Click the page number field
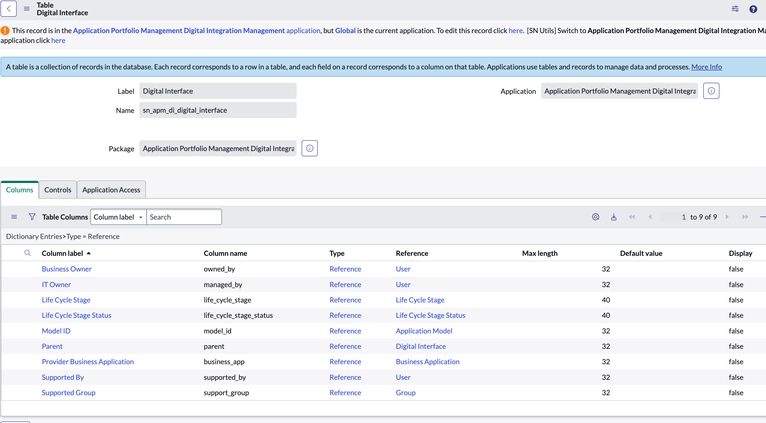Screen dimensions: 766x423 pyautogui.click(x=674, y=217)
